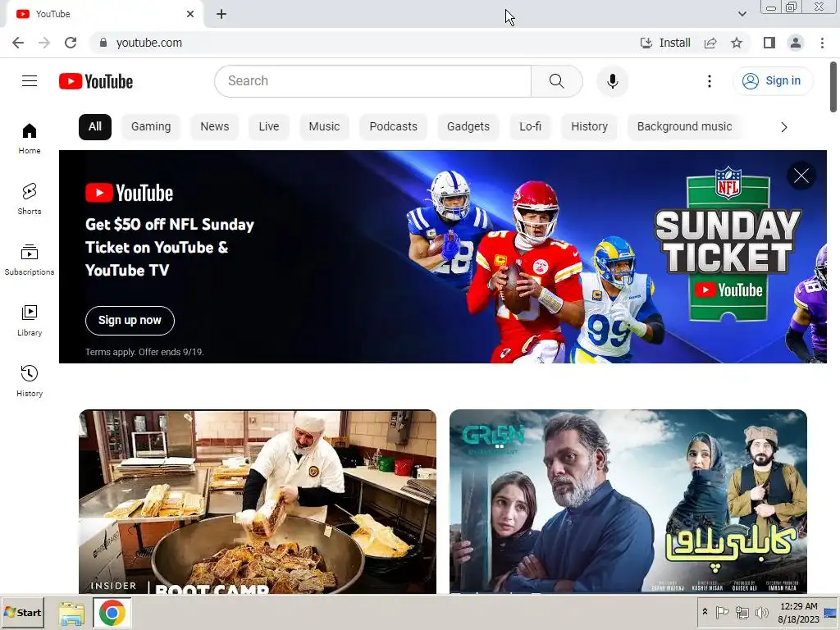The width and height of the screenshot is (840, 630).
Task: Open the Chrome profile avatar
Action: [796, 43]
